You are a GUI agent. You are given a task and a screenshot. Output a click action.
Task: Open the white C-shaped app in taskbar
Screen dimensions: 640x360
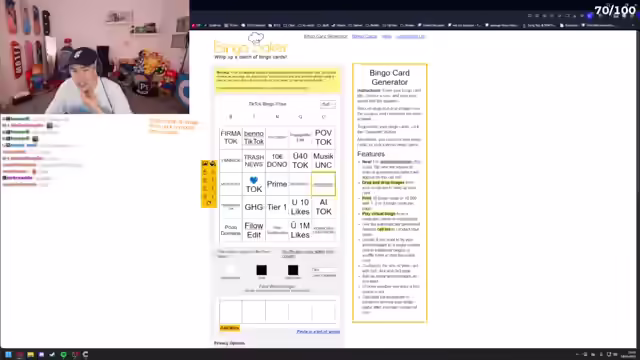click(85, 354)
